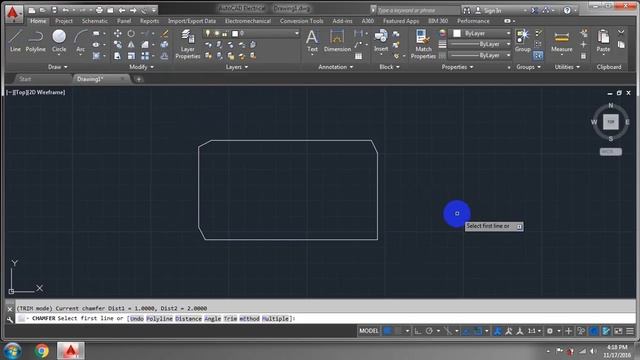The height and width of the screenshot is (360, 640).
Task: Click the Move tool in Modify panel
Action: pyautogui.click(x=118, y=33)
